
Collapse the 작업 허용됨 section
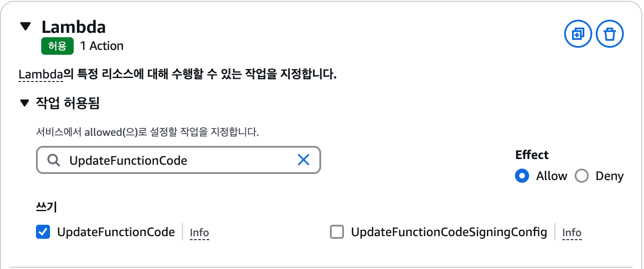coord(24,104)
